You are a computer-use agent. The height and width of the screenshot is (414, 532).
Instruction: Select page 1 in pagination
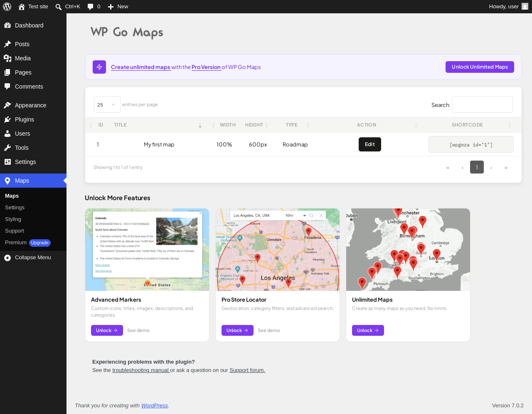[477, 167]
